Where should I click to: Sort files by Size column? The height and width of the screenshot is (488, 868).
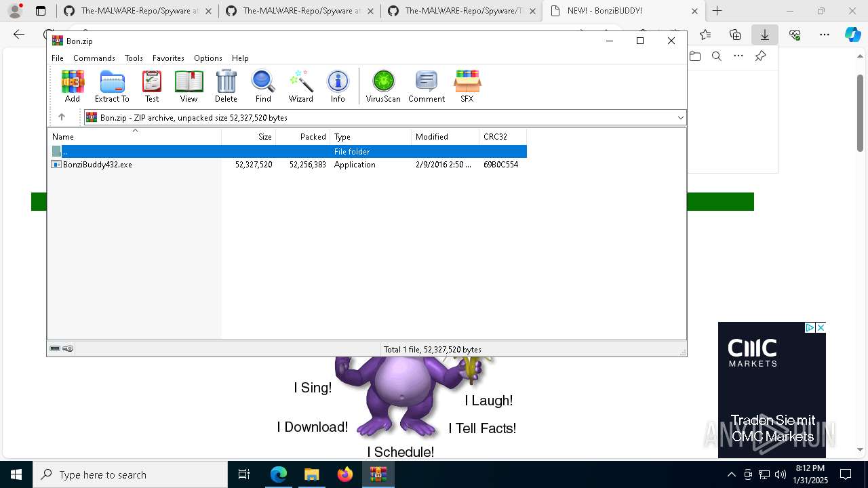point(249,136)
